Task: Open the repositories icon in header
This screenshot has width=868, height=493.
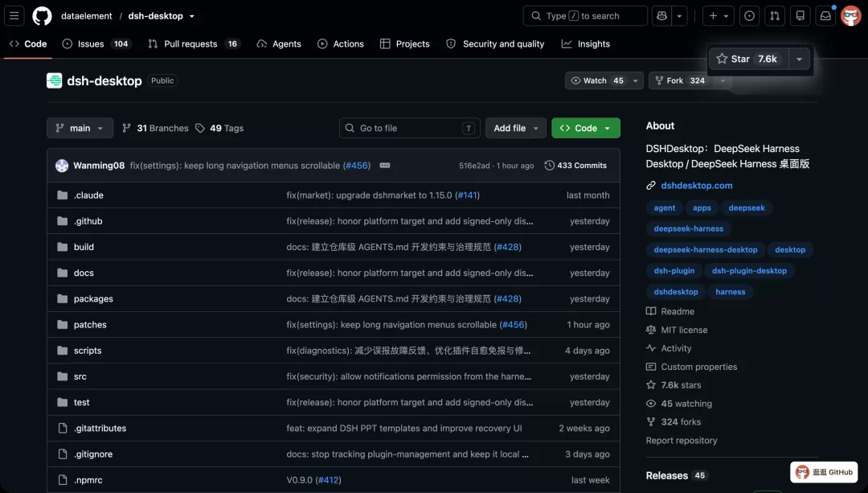Action: [800, 16]
